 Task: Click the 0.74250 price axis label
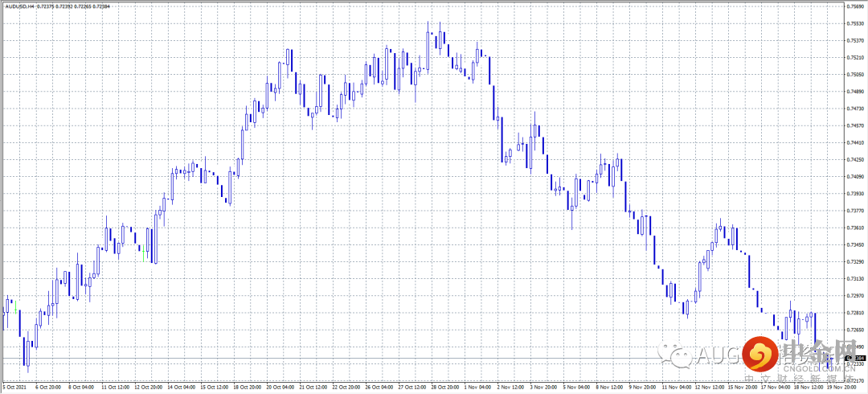click(856, 159)
